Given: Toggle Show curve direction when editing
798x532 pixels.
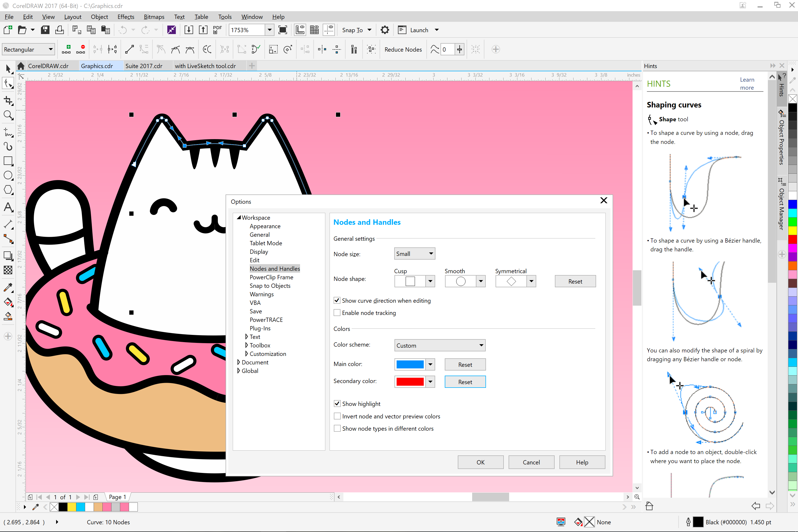Looking at the screenshot, I should [337, 300].
